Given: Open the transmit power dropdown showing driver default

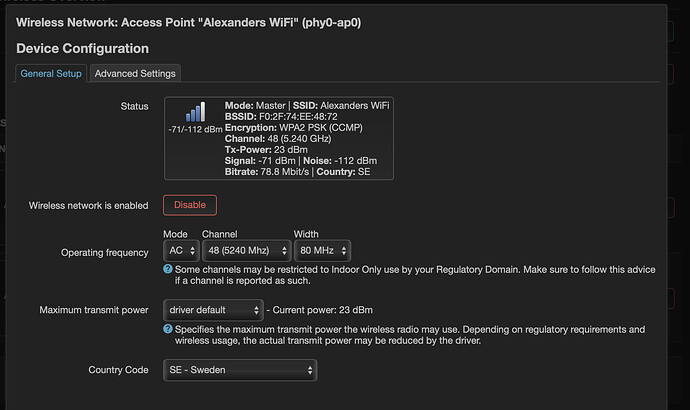Looking at the screenshot, I should [213, 310].
